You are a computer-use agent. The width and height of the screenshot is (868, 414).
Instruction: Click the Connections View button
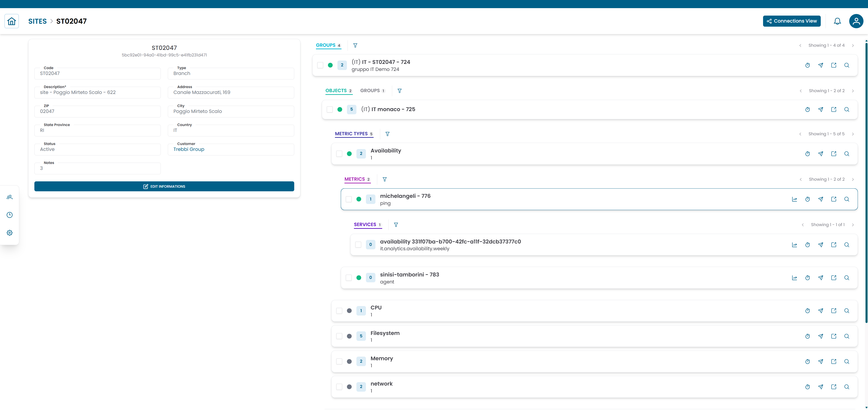click(792, 21)
